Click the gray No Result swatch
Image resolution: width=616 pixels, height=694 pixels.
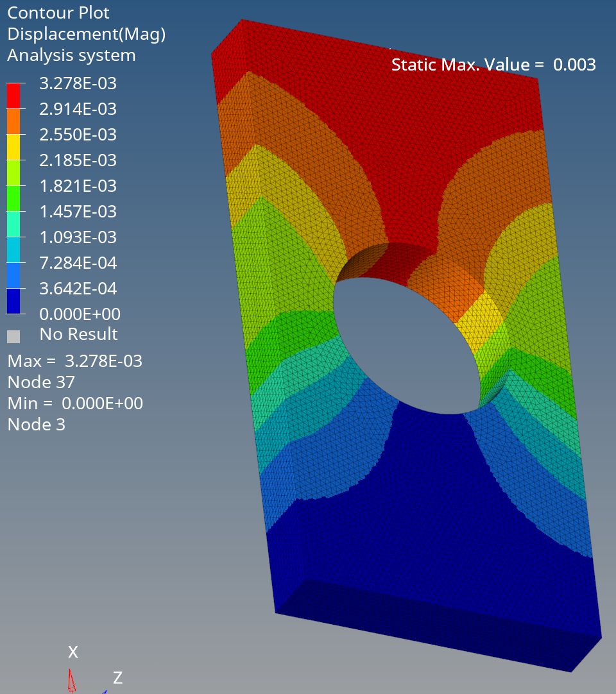[13, 337]
